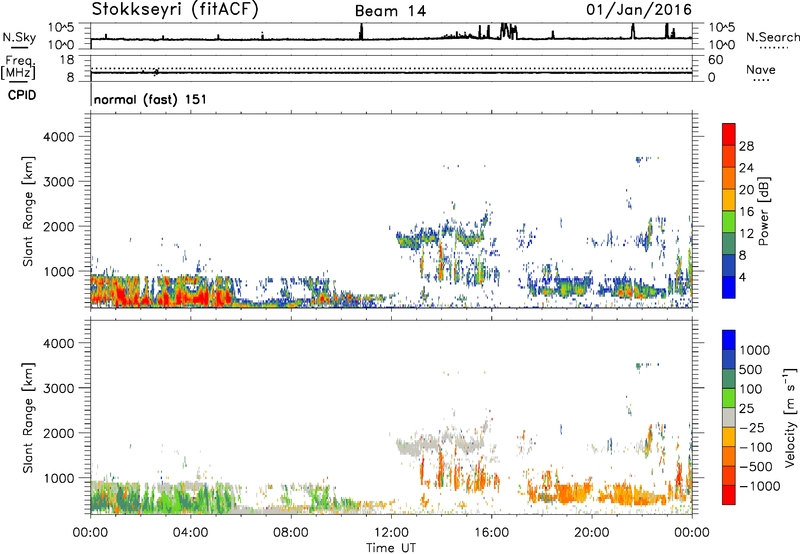This screenshot has width=800, height=554.
Task: Click the "4" label on the power colorbar
Action: click(742, 277)
